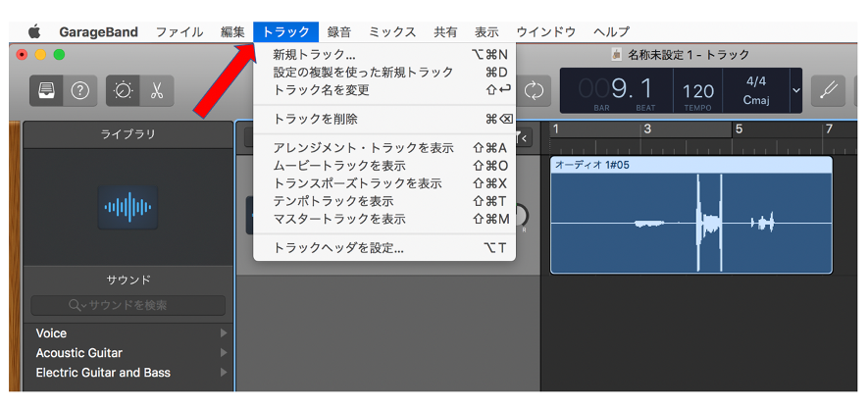The width and height of the screenshot is (868, 408).
Task: Click the window title 名称未設定 1 - トラック
Action: [689, 54]
